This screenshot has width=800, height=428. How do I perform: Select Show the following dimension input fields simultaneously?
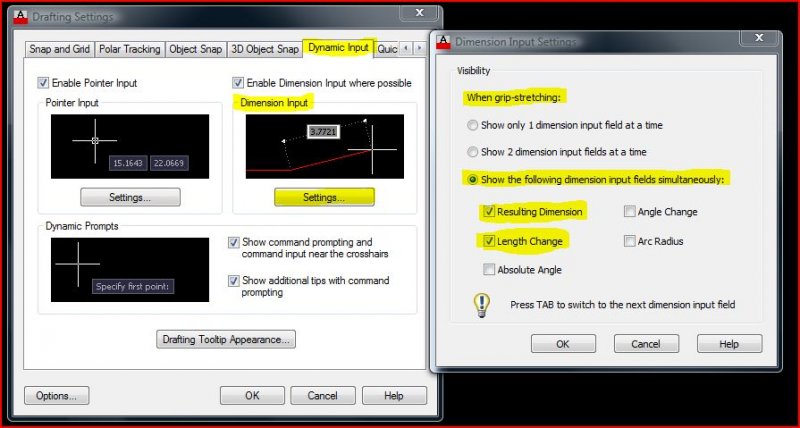472,180
